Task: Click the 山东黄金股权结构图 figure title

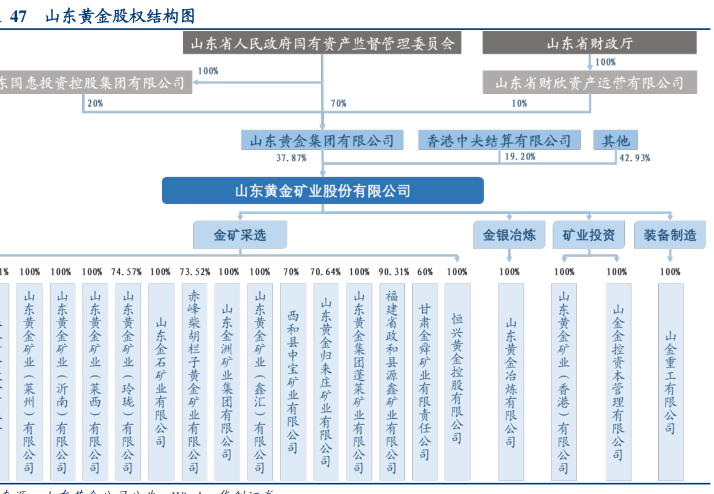Action: [122, 14]
